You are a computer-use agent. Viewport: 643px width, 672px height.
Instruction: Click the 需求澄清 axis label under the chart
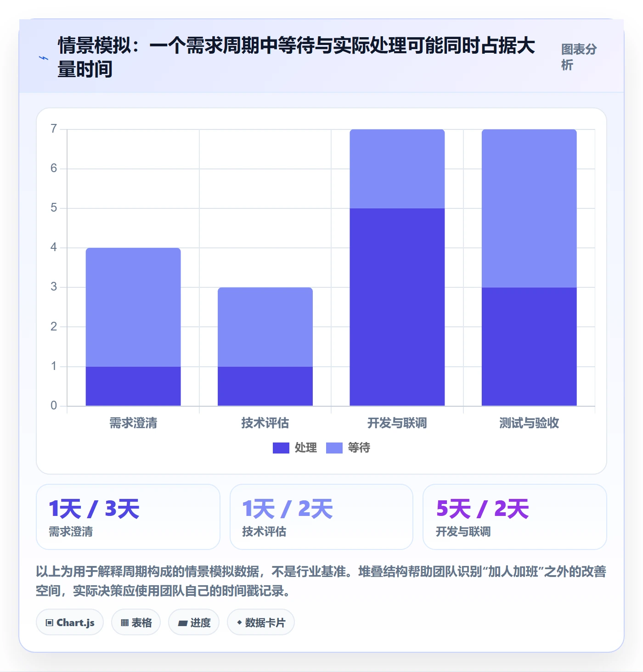tap(133, 423)
